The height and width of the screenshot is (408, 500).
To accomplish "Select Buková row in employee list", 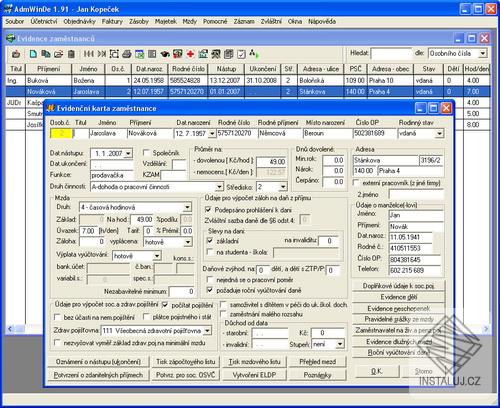I will coord(248,80).
